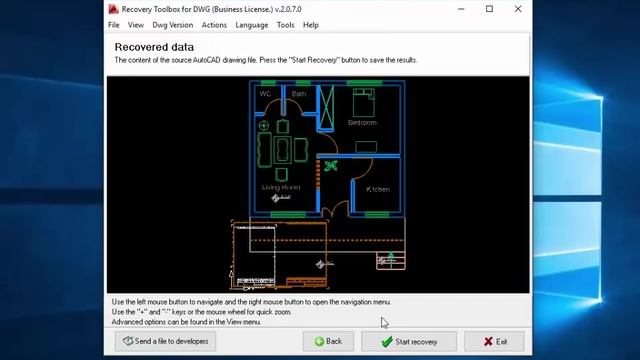Image resolution: width=640 pixels, height=360 pixels.
Task: Open the Tools menu
Action: click(x=285, y=25)
